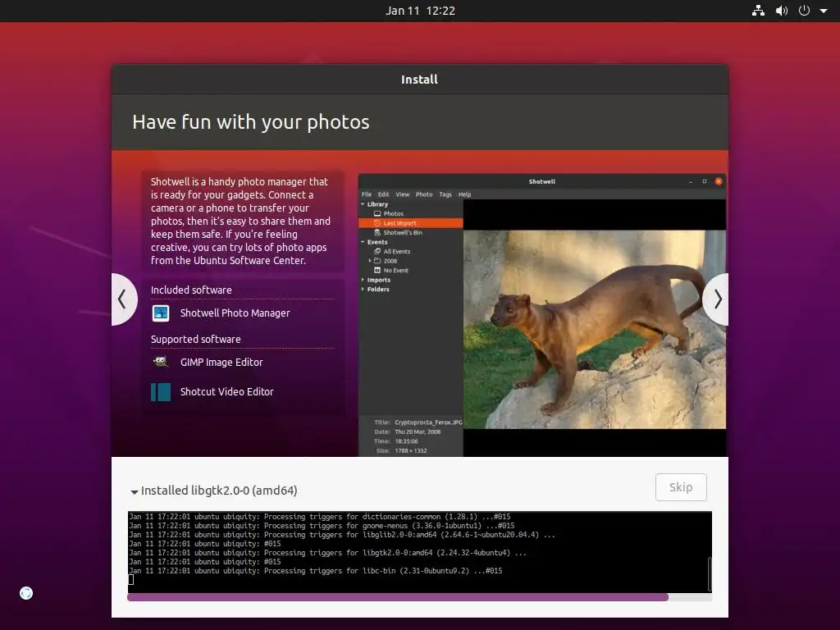
Task: Click the GIMP Image Editor icon
Action: pyautogui.click(x=161, y=362)
